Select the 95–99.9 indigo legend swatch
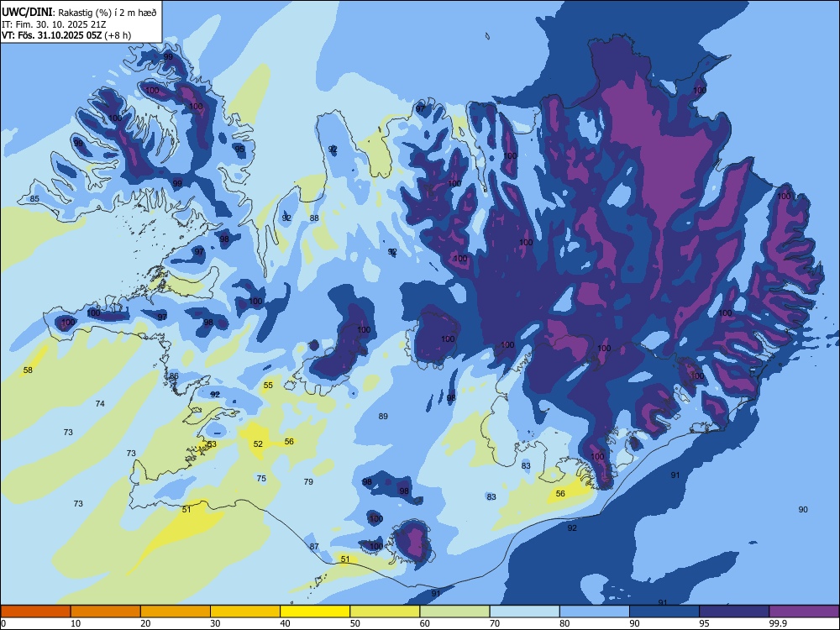Image resolution: width=840 pixels, height=630 pixels. 734,612
